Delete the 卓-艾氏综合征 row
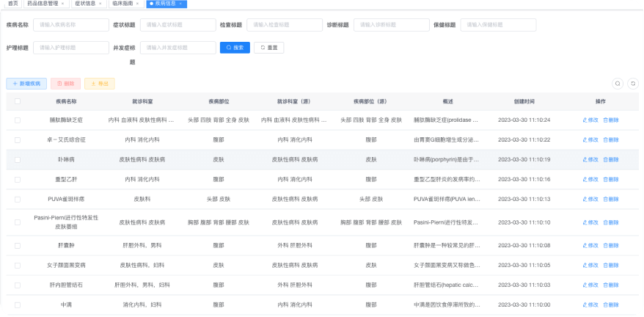This screenshot has width=644, height=317. click(x=611, y=140)
